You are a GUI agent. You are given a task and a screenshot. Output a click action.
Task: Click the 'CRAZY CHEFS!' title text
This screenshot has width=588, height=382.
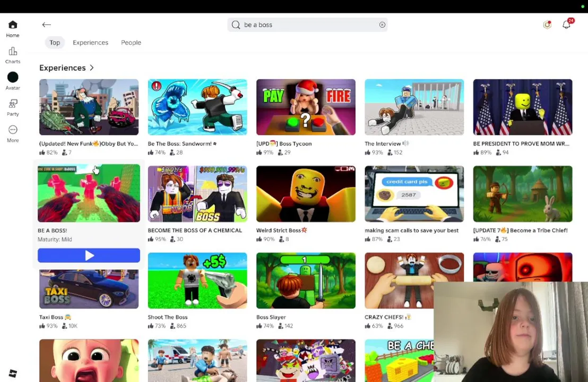[x=384, y=317]
